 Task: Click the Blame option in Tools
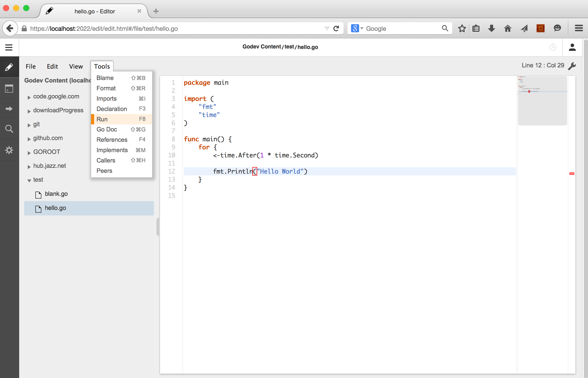[x=105, y=77]
